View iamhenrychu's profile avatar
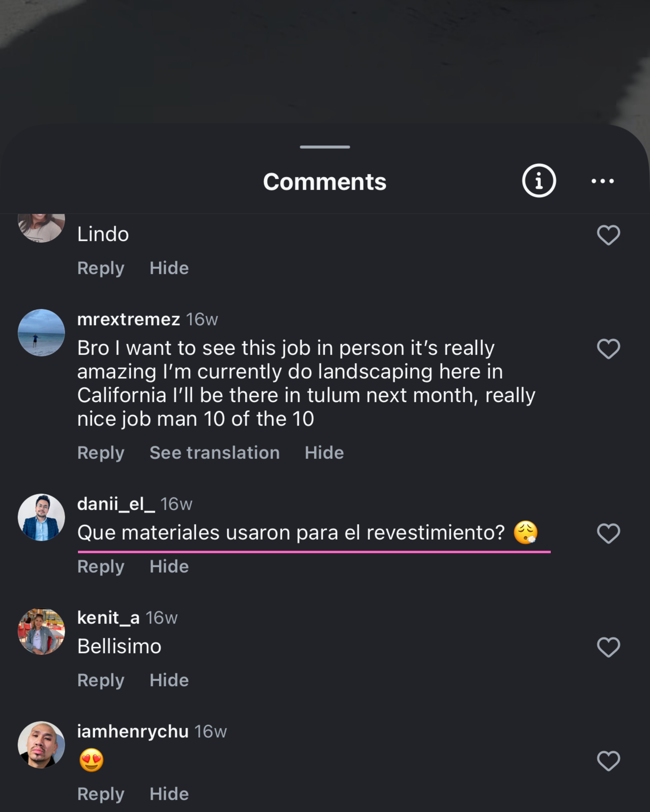This screenshot has height=812, width=650. [41, 745]
